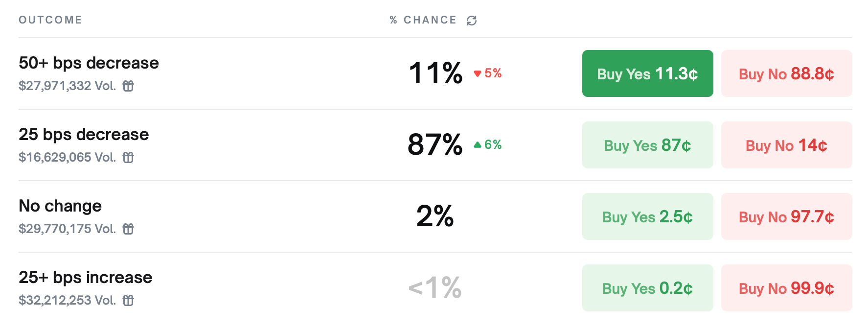Click the refresh icon next to % Chance

click(472, 21)
